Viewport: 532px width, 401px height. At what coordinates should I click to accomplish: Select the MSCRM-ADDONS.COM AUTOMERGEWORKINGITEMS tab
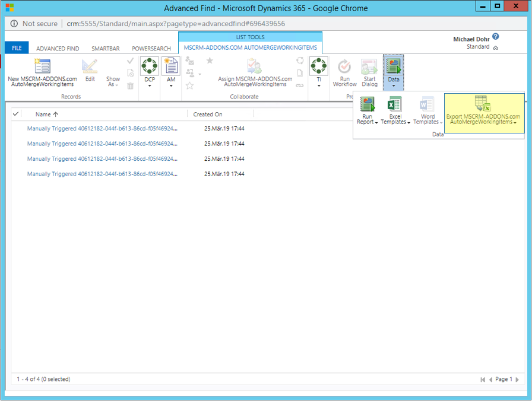251,47
